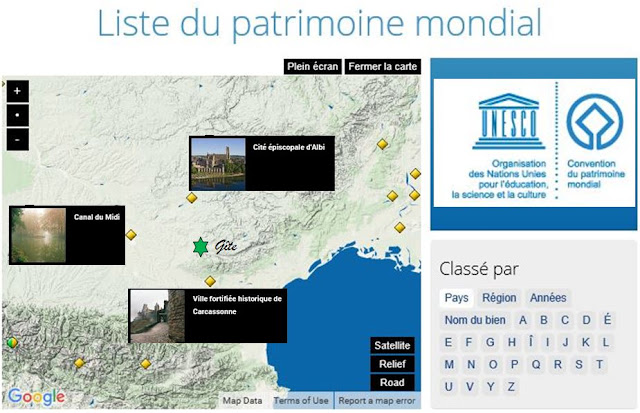Image resolution: width=640 pixels, height=413 pixels.
Task: Open Carcassonne fortified city photo thumbnail
Action: pyautogui.click(x=157, y=316)
